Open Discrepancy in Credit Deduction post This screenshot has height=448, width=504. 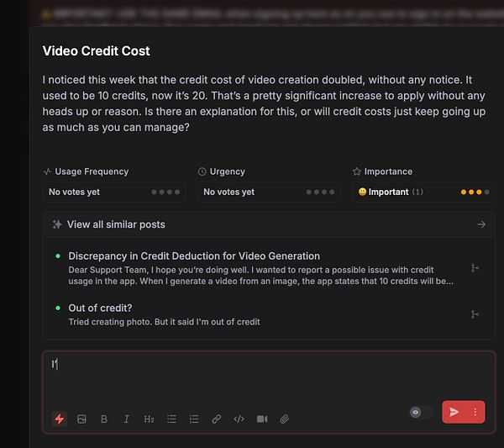pyautogui.click(x=194, y=256)
